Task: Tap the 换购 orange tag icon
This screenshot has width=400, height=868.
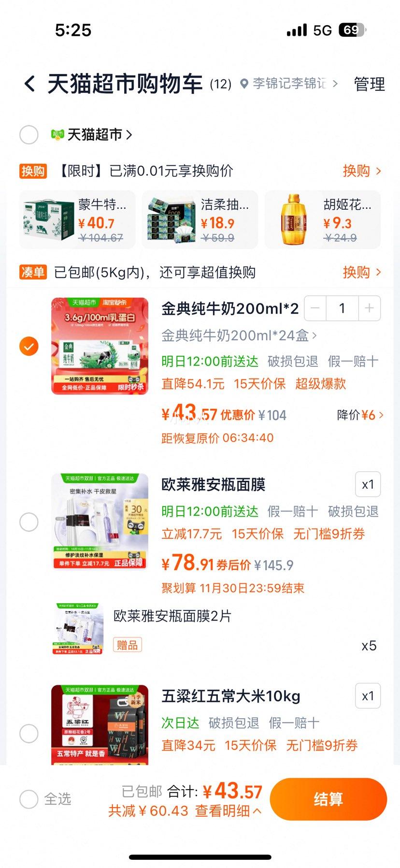Action: click(x=33, y=171)
